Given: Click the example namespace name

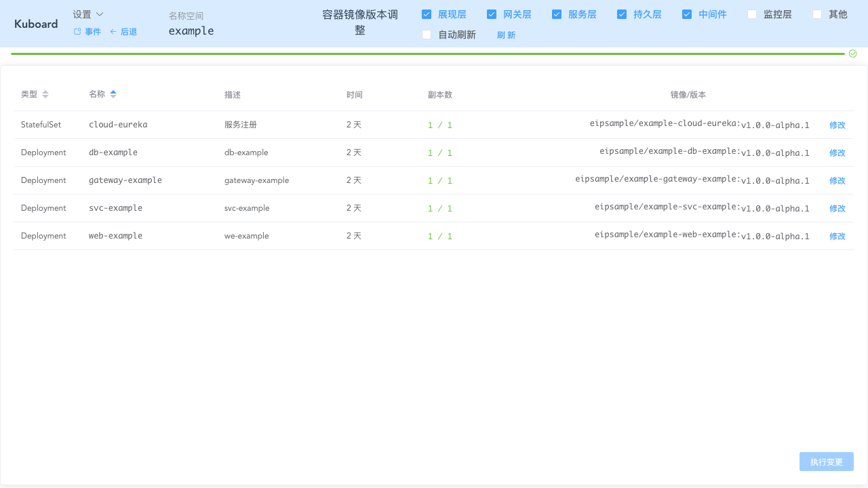Looking at the screenshot, I should (x=191, y=30).
